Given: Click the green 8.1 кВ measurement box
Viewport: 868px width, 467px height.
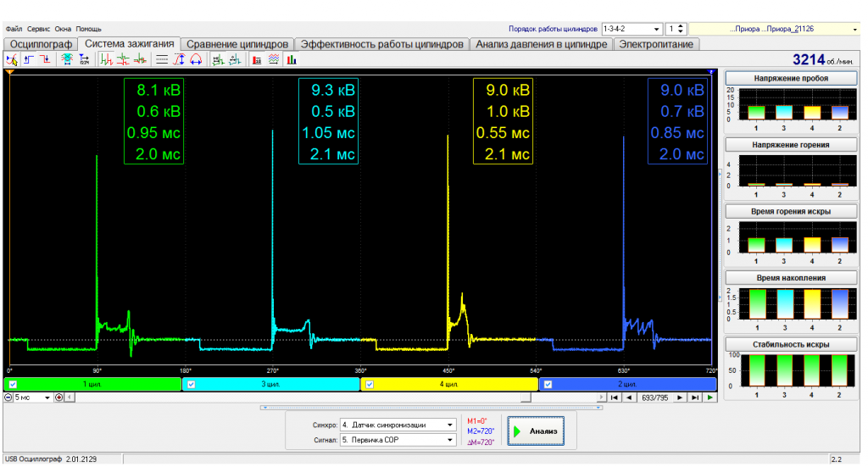Looking at the screenshot, I should tap(154, 121).
